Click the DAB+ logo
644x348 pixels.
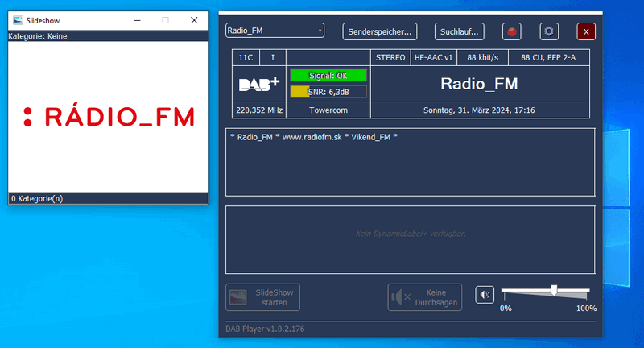(259, 84)
